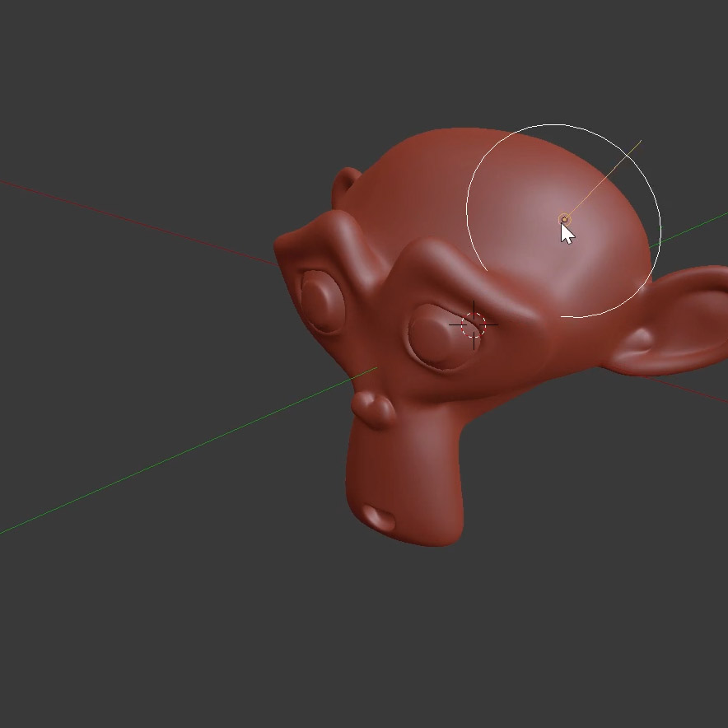Click the orange brush center dot on forehead
728x728 pixels.
pos(564,220)
